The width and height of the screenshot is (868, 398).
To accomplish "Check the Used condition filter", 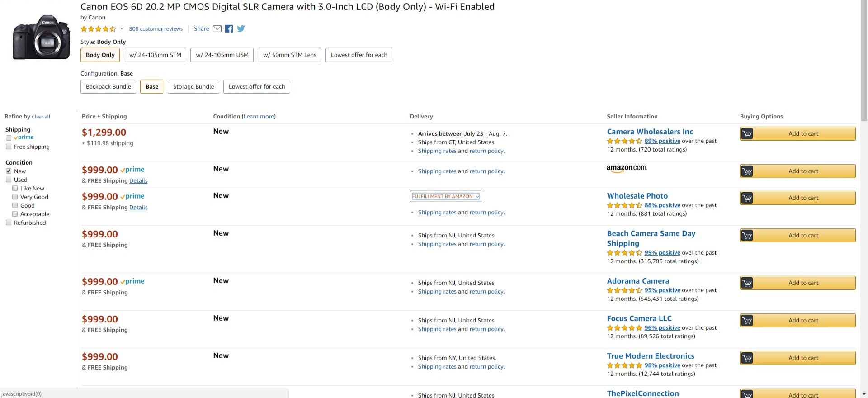I will click(9, 180).
